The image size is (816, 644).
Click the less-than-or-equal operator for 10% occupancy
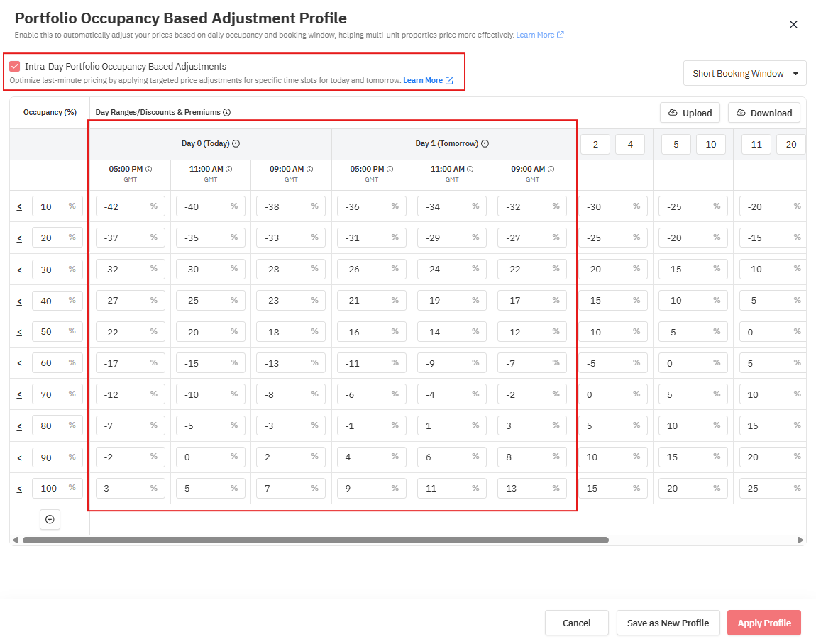[x=19, y=206]
